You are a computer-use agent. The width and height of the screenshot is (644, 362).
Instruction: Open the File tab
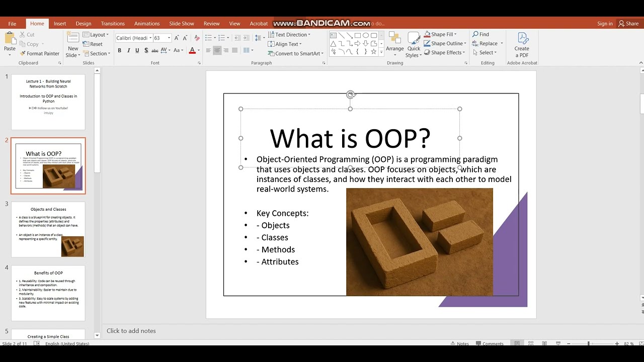point(12,24)
